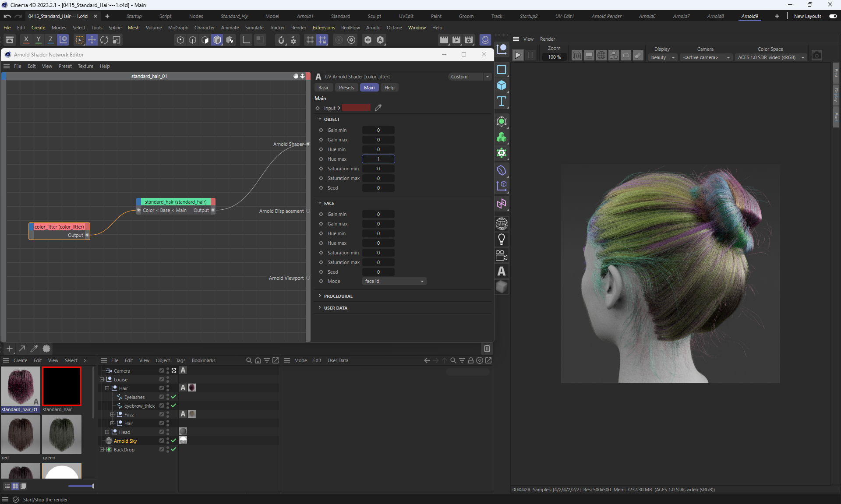The height and width of the screenshot is (504, 841).
Task: Pick color with the Input eyedropper icon
Action: click(378, 108)
